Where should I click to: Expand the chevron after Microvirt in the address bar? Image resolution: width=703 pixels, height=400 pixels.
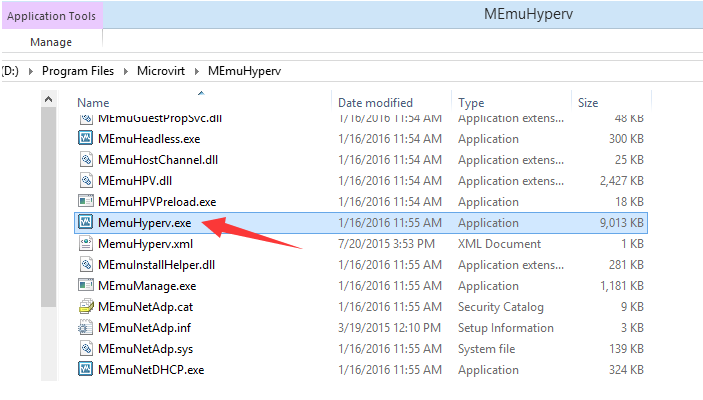point(198,71)
